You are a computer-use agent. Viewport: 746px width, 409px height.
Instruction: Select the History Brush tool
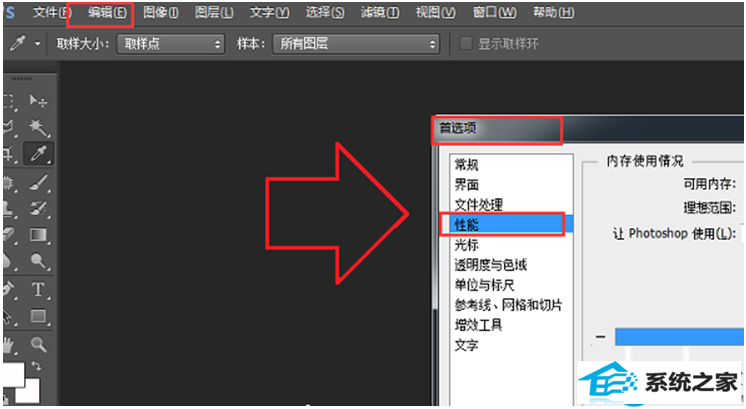pos(38,208)
